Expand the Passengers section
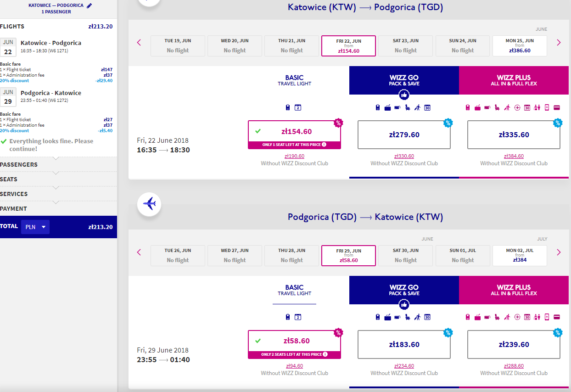 click(x=58, y=165)
